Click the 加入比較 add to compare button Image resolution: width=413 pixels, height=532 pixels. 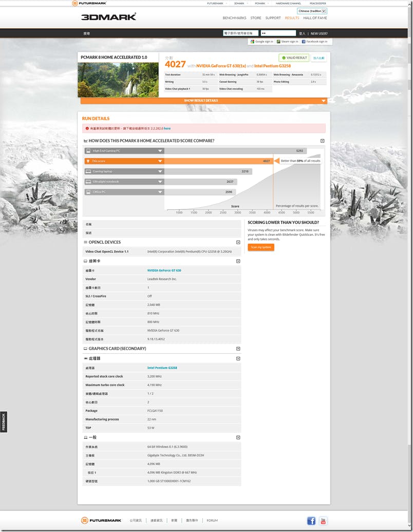(x=318, y=58)
